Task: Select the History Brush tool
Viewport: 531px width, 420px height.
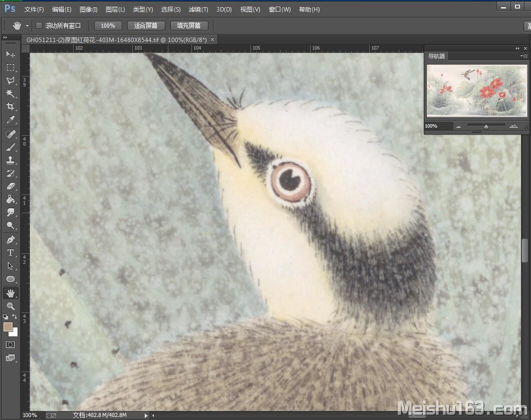Action: click(x=11, y=173)
